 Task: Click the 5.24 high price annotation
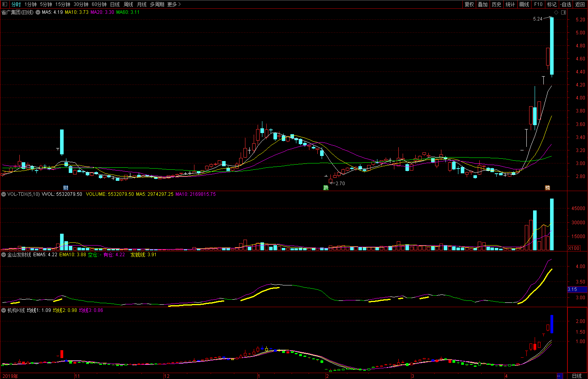click(x=538, y=19)
